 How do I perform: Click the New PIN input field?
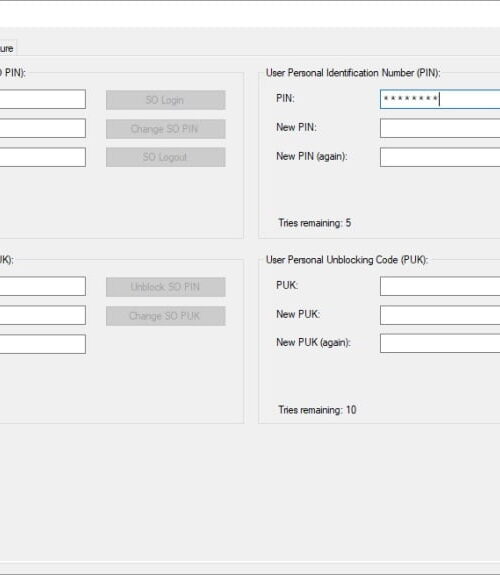[440, 128]
